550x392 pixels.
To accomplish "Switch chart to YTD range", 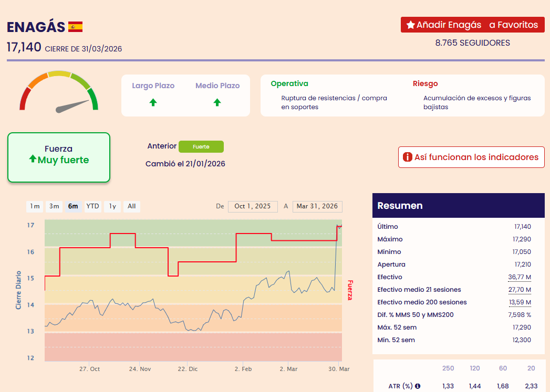I will pyautogui.click(x=92, y=206).
